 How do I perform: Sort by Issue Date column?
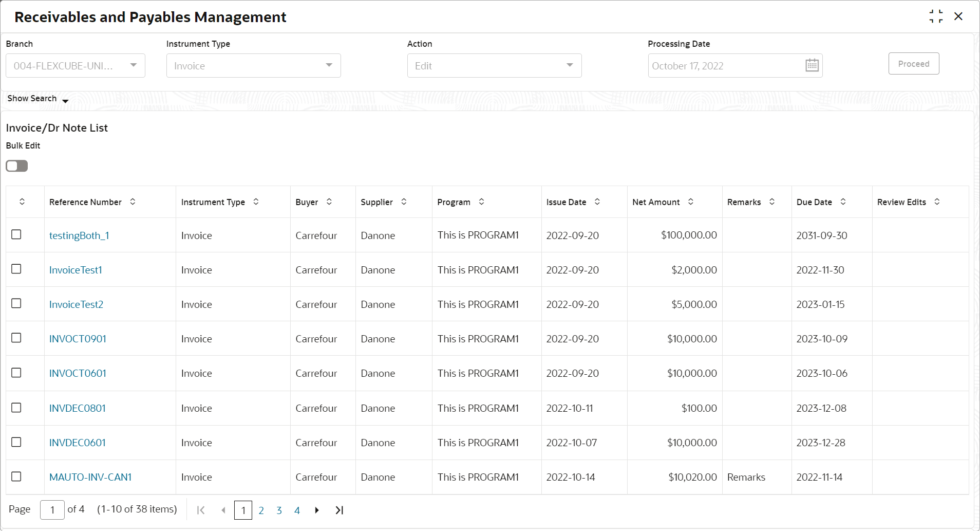click(x=597, y=202)
